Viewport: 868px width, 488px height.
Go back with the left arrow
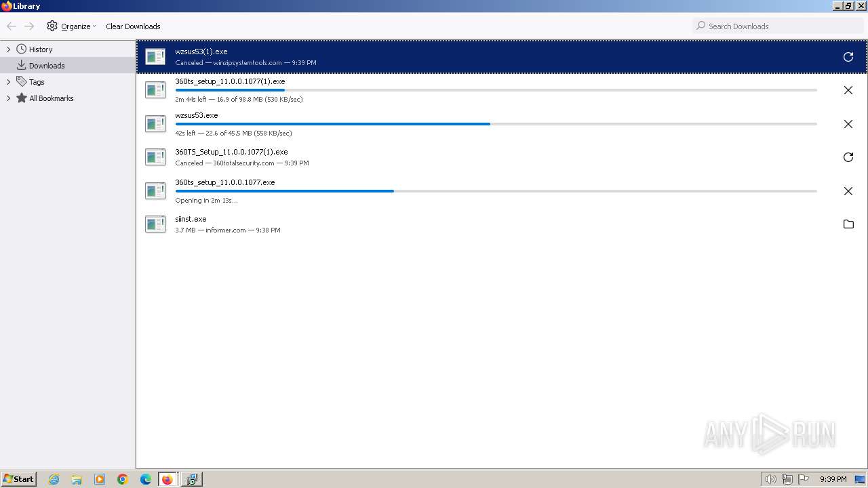[12, 26]
